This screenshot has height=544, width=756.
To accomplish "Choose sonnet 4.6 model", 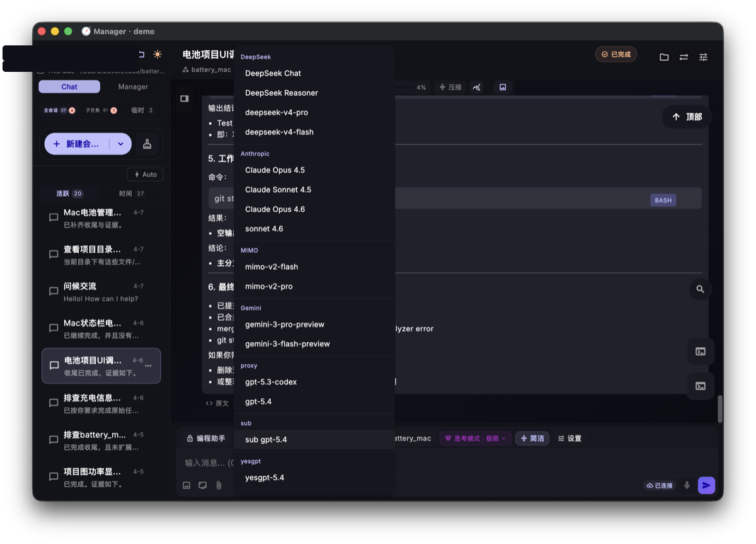I will pyautogui.click(x=314, y=229).
